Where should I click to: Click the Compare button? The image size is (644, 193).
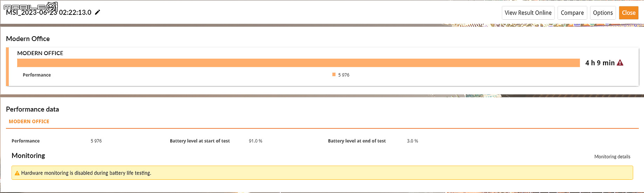coord(572,13)
